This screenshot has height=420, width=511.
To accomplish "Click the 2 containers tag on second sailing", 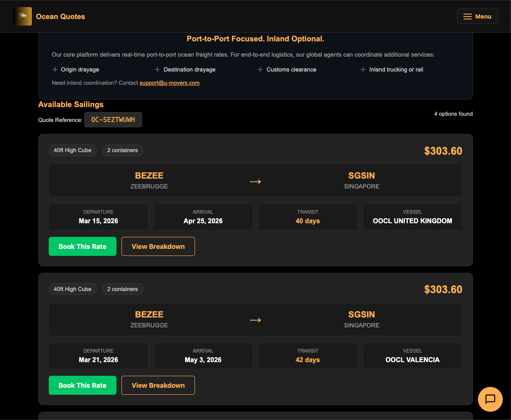I will click(x=123, y=289).
